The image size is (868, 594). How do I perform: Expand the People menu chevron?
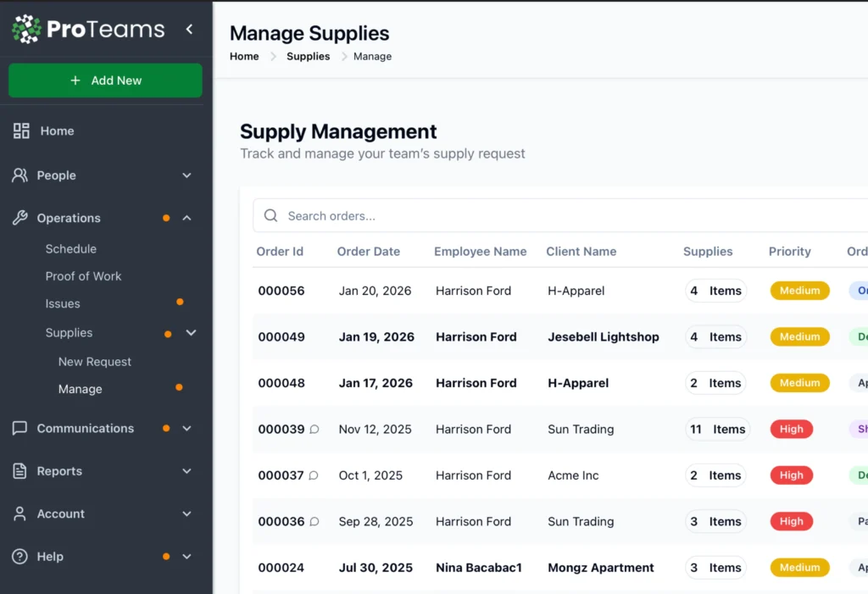186,175
